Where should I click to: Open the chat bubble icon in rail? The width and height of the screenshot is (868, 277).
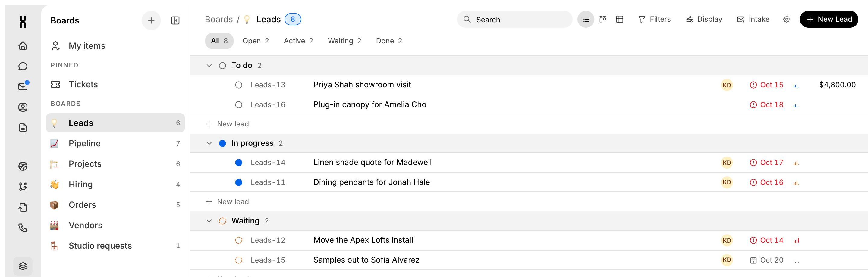click(23, 66)
